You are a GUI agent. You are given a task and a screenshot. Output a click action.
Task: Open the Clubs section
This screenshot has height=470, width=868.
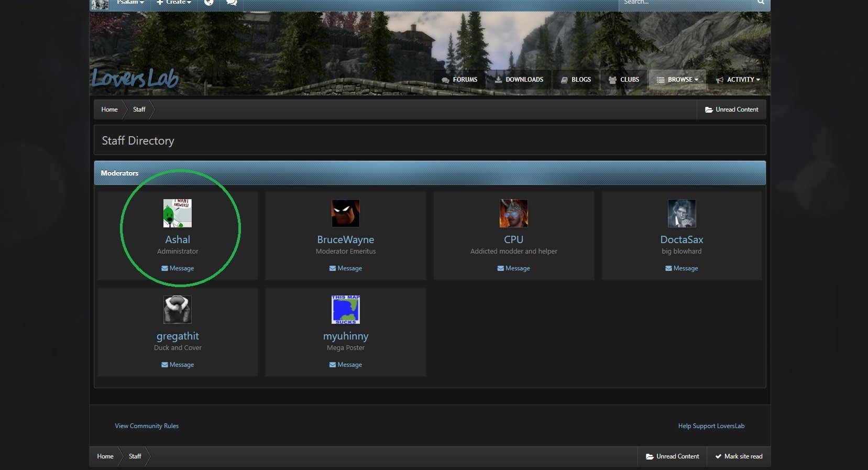tap(623, 80)
